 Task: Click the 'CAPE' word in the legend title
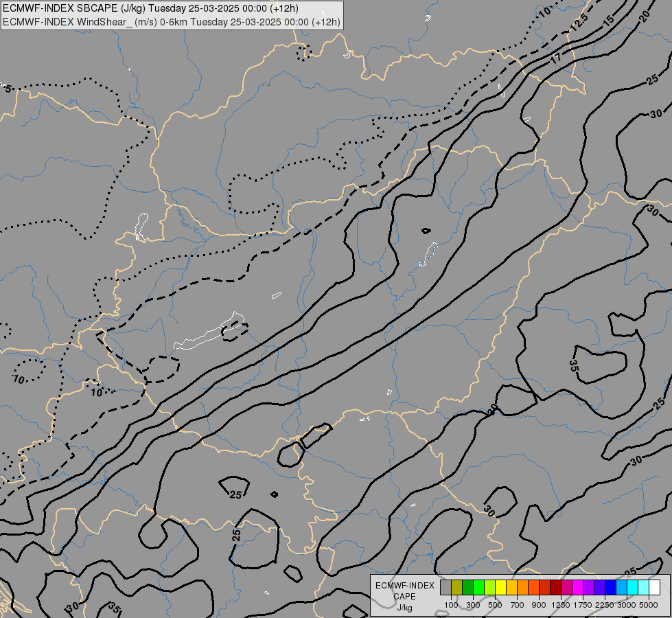pos(404,597)
